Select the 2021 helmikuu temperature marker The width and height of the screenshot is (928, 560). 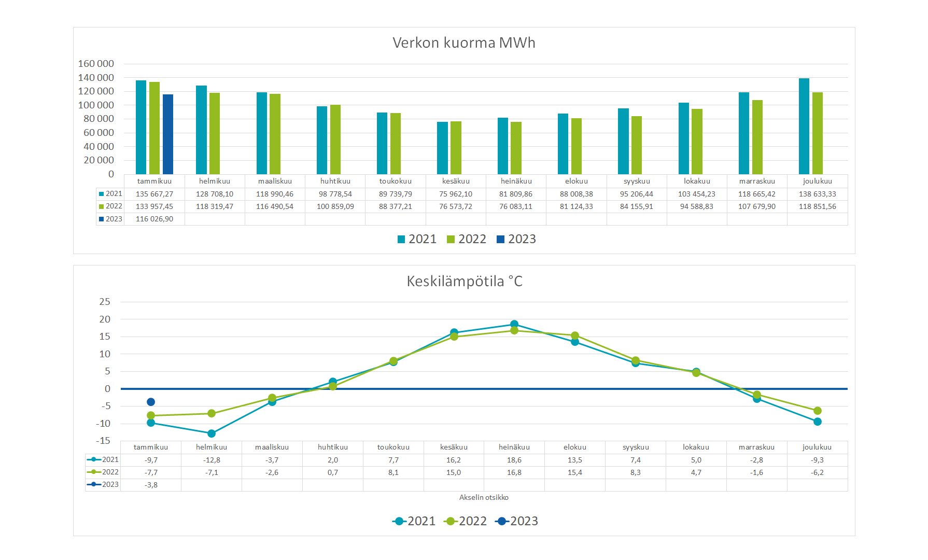212,433
